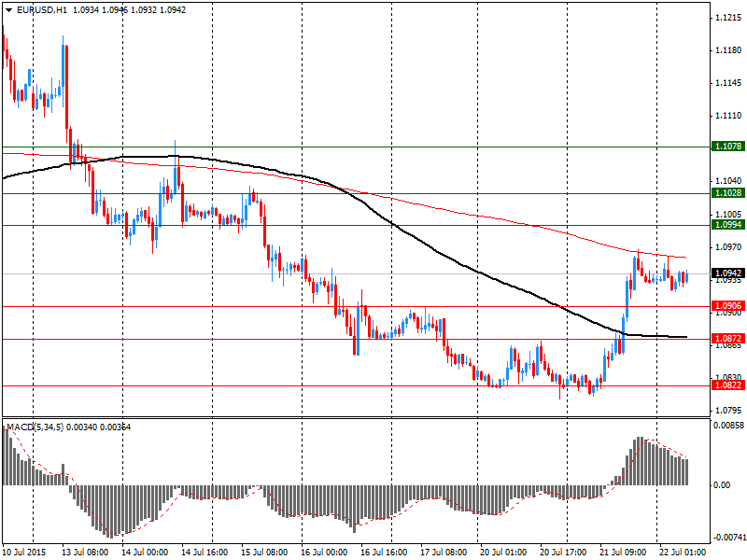Viewport: 747px width, 560px height.
Task: Click the 1.1028 green level label
Action: click(728, 193)
